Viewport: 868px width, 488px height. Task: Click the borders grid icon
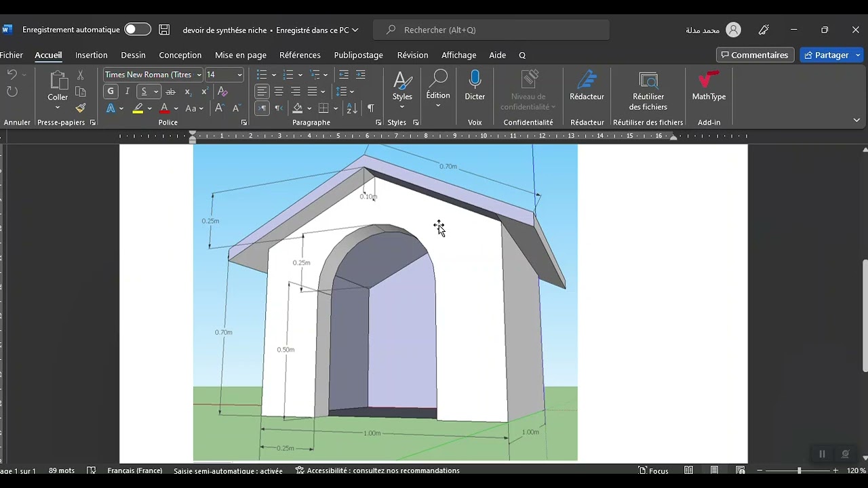click(x=323, y=108)
